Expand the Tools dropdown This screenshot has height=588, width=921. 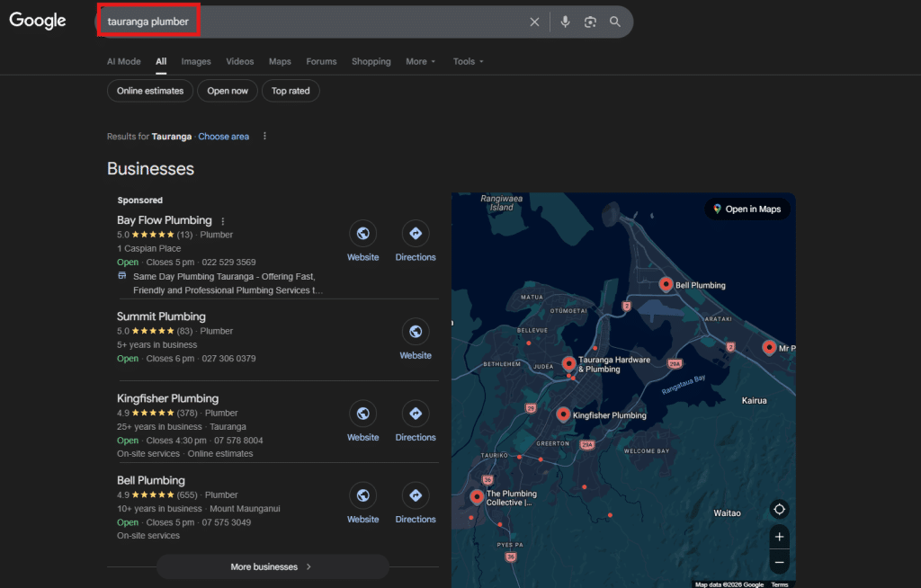(468, 61)
